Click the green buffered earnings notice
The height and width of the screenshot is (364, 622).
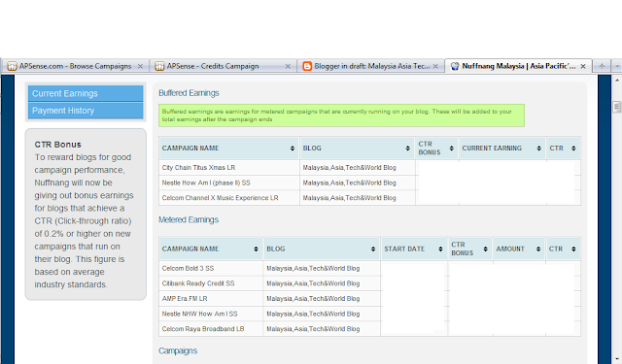[x=341, y=116]
